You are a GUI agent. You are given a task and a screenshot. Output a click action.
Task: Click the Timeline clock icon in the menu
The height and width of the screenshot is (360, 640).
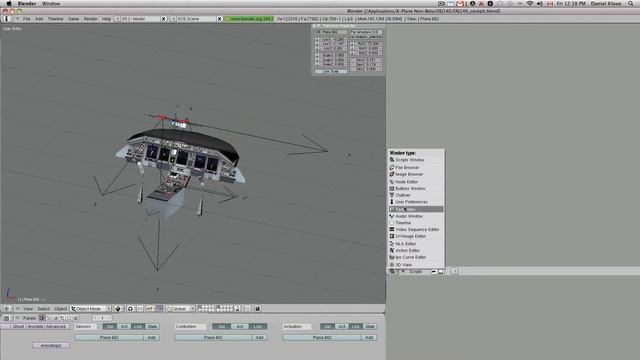[392, 223]
